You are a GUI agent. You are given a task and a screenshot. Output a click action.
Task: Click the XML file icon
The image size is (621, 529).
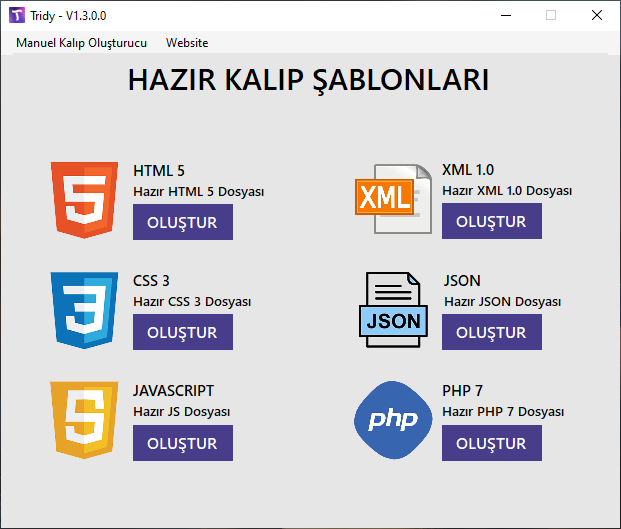393,199
